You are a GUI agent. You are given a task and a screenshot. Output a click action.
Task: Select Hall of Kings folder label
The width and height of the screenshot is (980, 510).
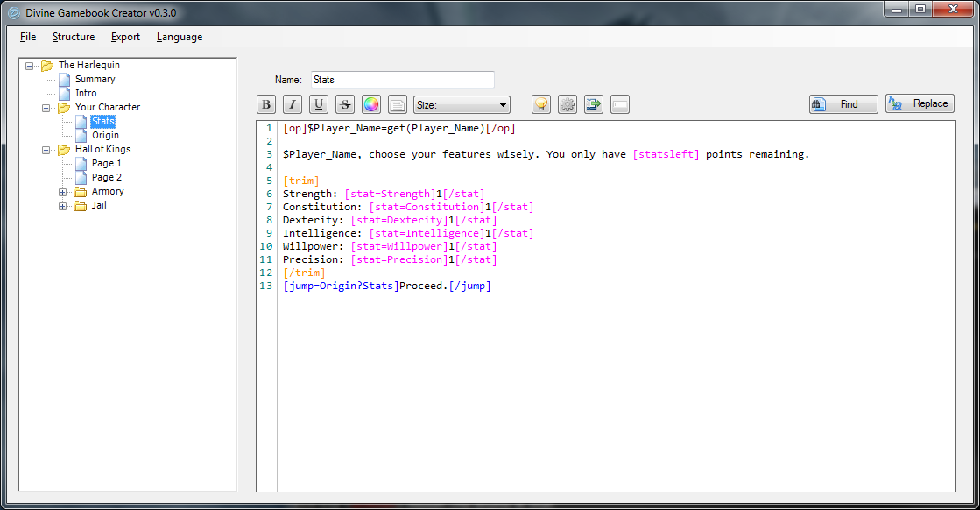click(103, 149)
